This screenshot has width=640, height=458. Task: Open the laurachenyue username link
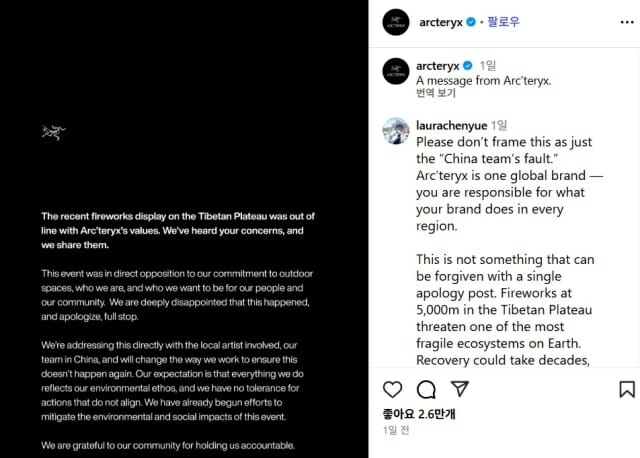click(x=451, y=125)
